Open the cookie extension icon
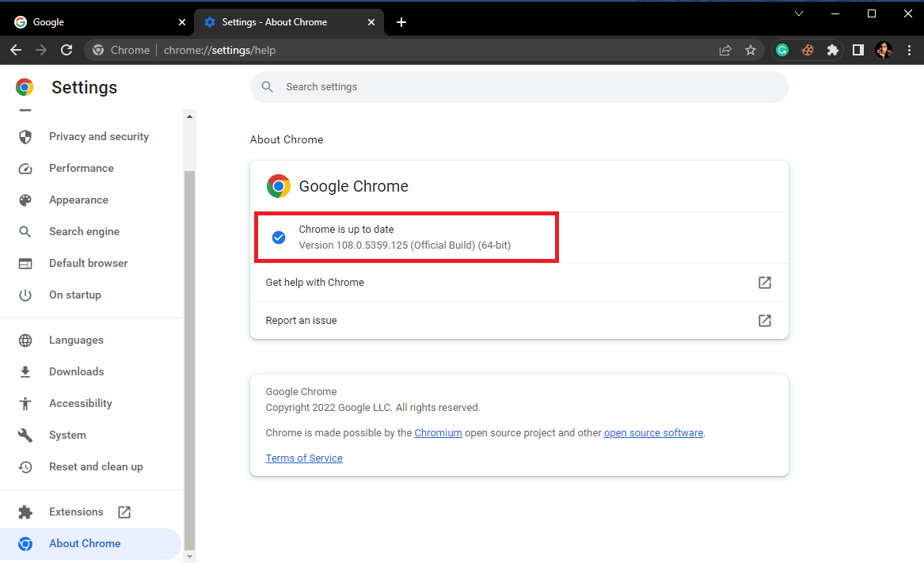This screenshot has width=924, height=563. [x=808, y=50]
